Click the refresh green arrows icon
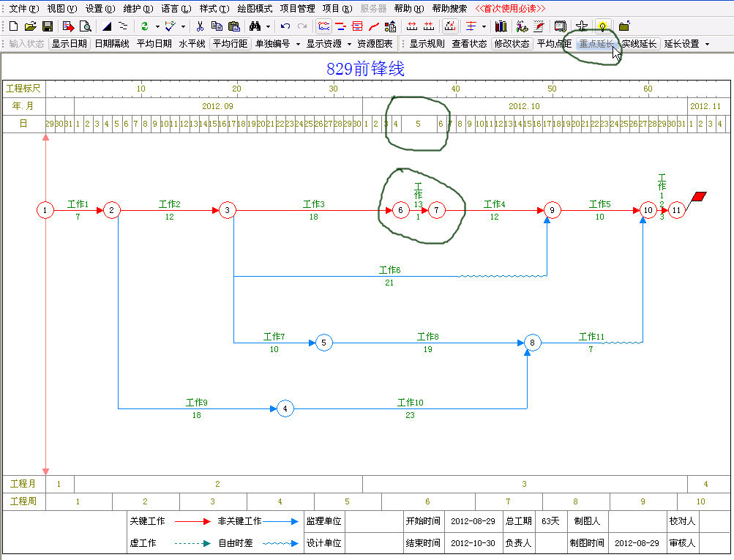The width and height of the screenshot is (734, 560). pos(145,26)
